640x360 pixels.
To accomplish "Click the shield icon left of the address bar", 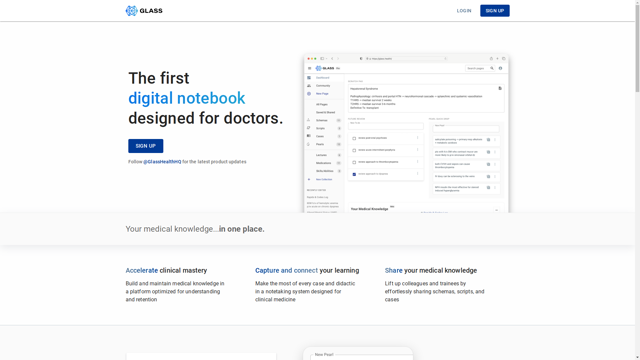I will [361, 58].
